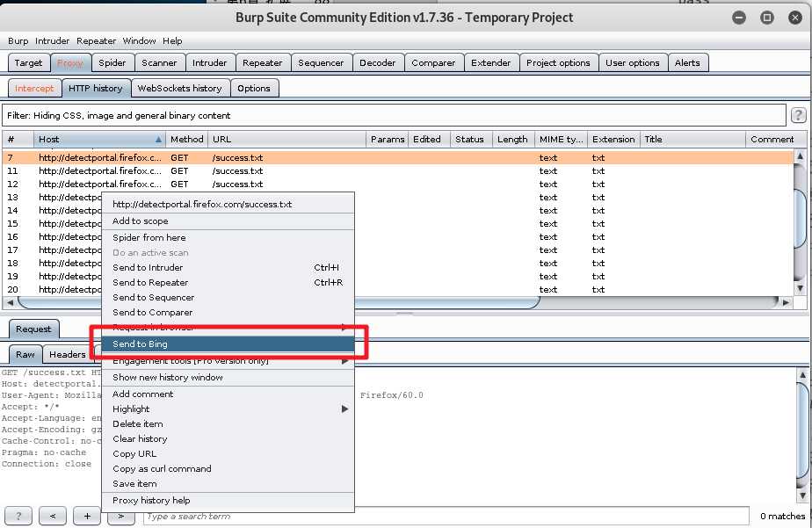Click the '+' search options button
The height and width of the screenshot is (528, 812).
tap(86, 516)
